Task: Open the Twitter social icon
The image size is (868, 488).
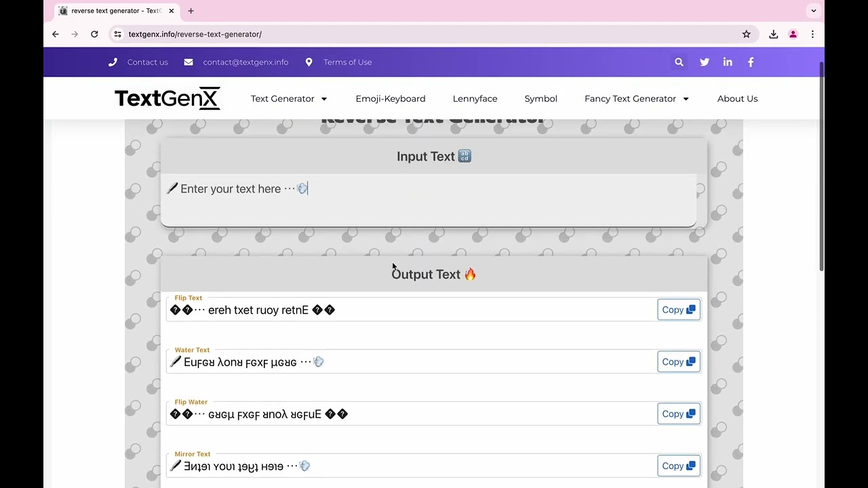Action: coord(705,62)
